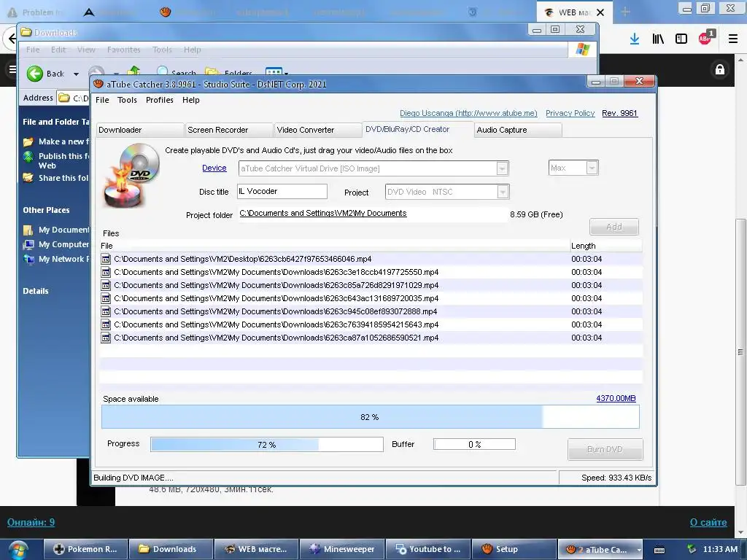Open the О сайте link
Screen dimensions: 747x560
(x=708, y=522)
